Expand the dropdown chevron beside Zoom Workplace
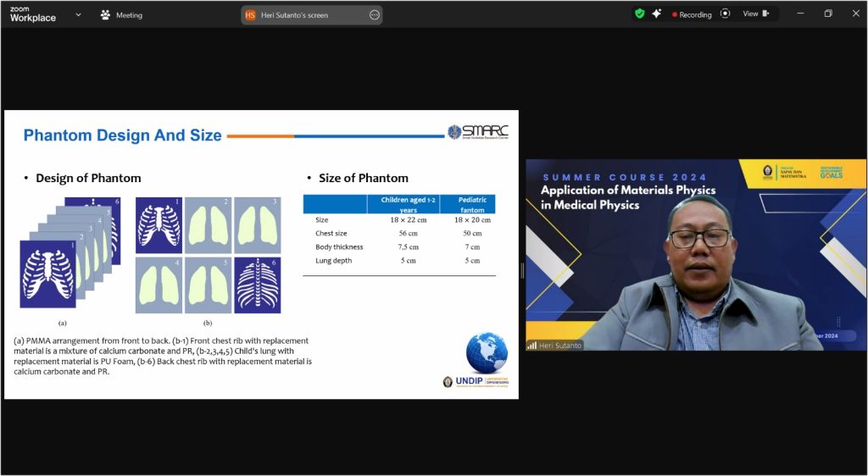The width and height of the screenshot is (868, 476). click(79, 14)
